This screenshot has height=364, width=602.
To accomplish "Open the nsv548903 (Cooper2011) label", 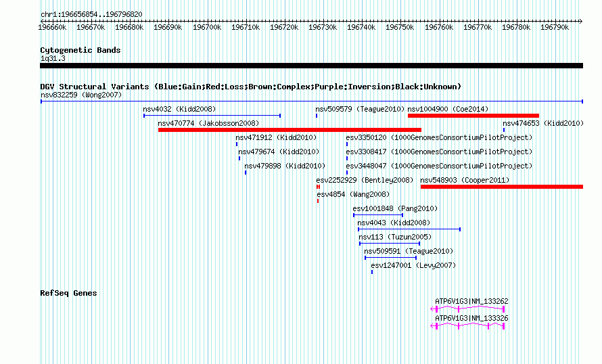I will (x=465, y=180).
